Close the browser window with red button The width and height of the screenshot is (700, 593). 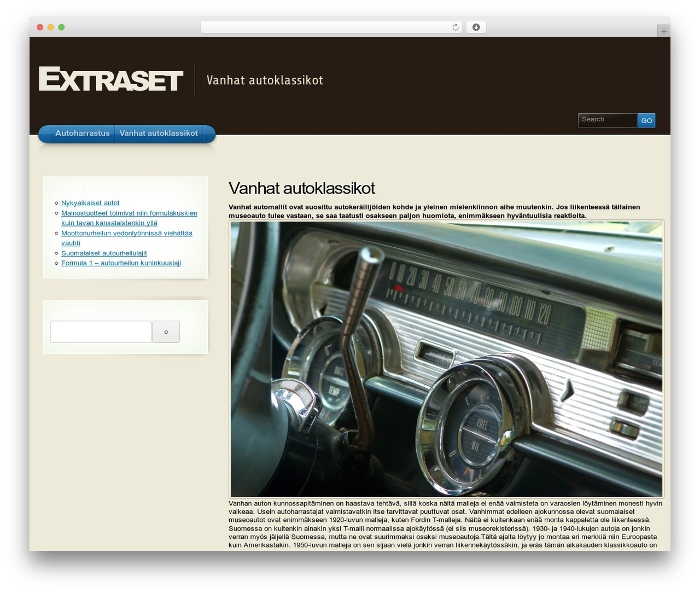(x=40, y=27)
